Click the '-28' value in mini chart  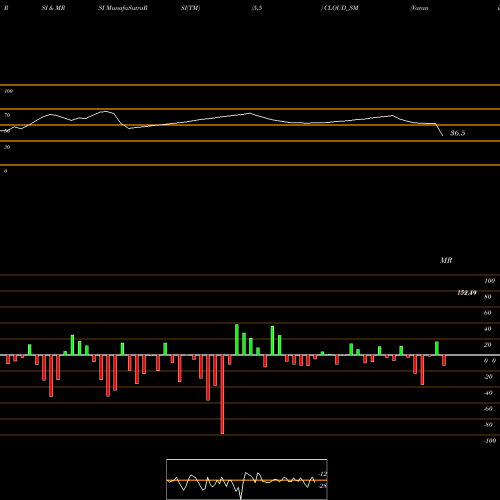323,486
